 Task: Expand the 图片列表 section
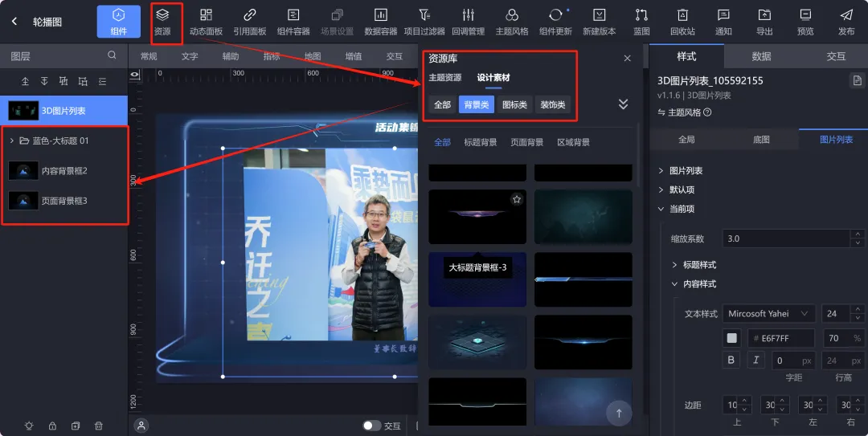661,171
